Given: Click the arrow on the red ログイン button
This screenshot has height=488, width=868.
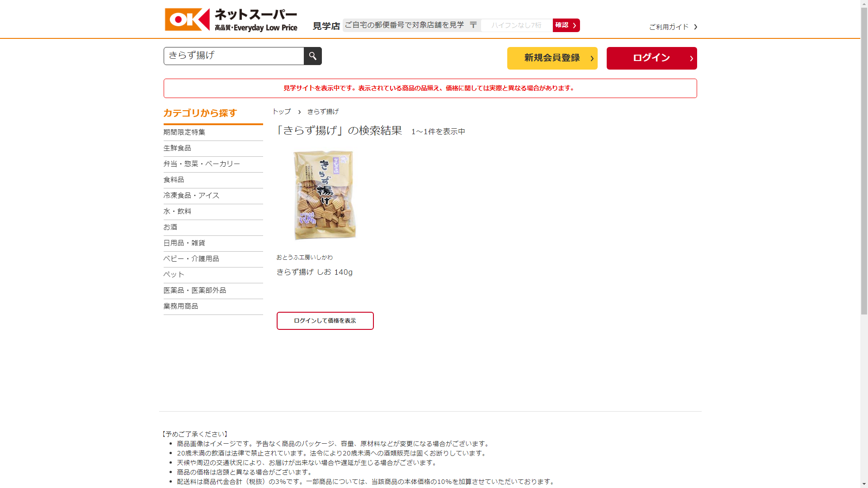Looking at the screenshot, I should [691, 58].
